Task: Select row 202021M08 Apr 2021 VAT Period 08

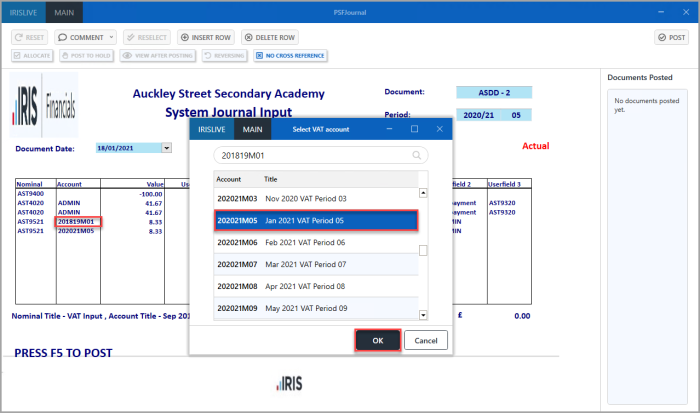Action: tap(316, 286)
